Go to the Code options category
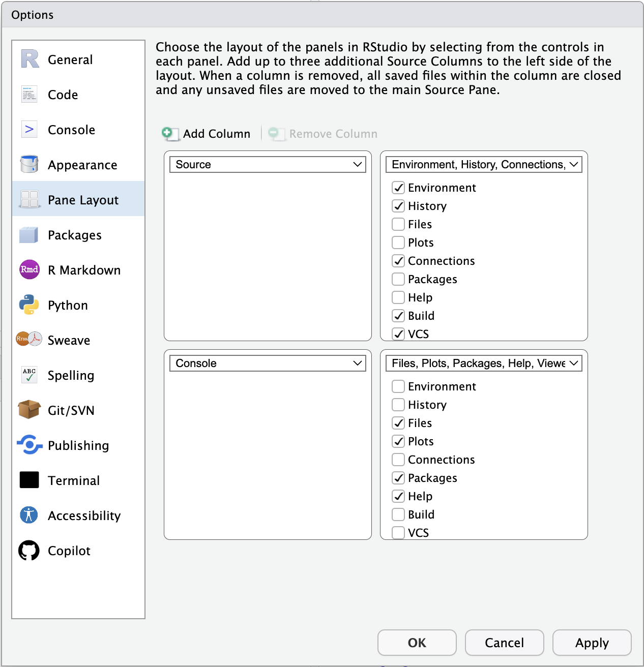 [78, 94]
